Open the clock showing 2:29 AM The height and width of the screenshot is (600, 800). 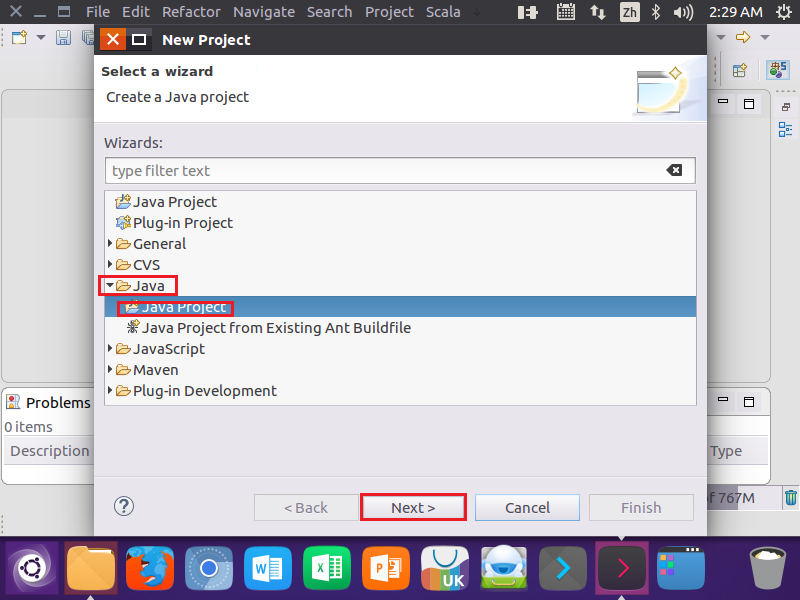click(736, 12)
